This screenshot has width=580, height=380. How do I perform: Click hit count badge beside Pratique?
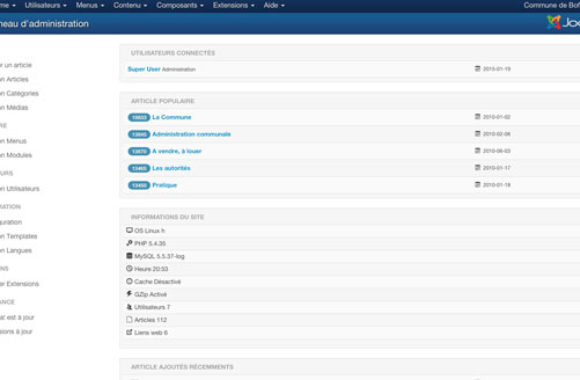[x=139, y=185]
